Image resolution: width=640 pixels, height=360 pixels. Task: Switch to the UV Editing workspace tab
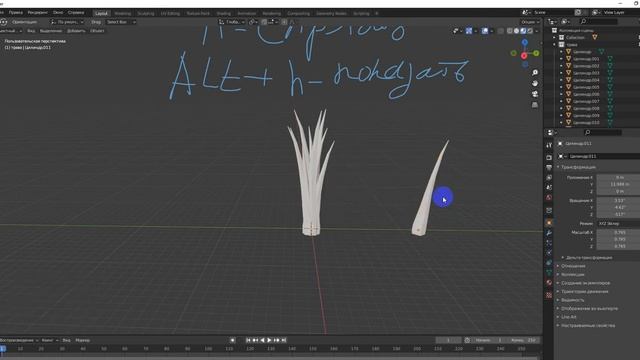(x=170, y=13)
